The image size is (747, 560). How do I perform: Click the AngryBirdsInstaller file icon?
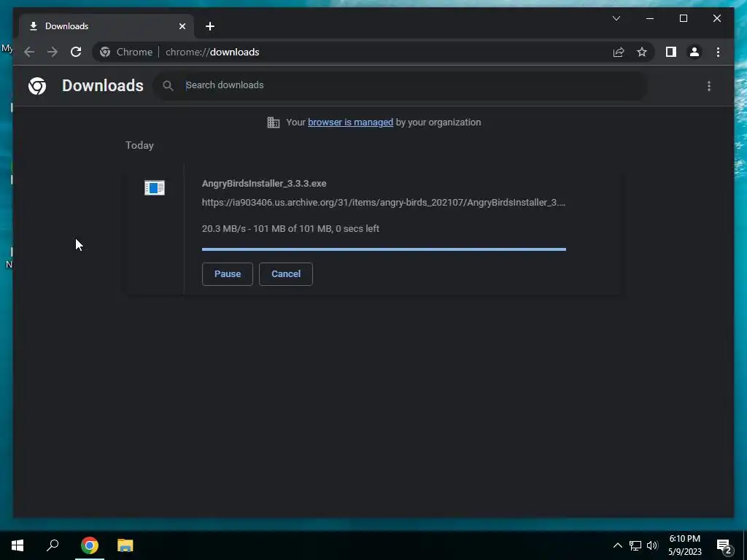155,187
